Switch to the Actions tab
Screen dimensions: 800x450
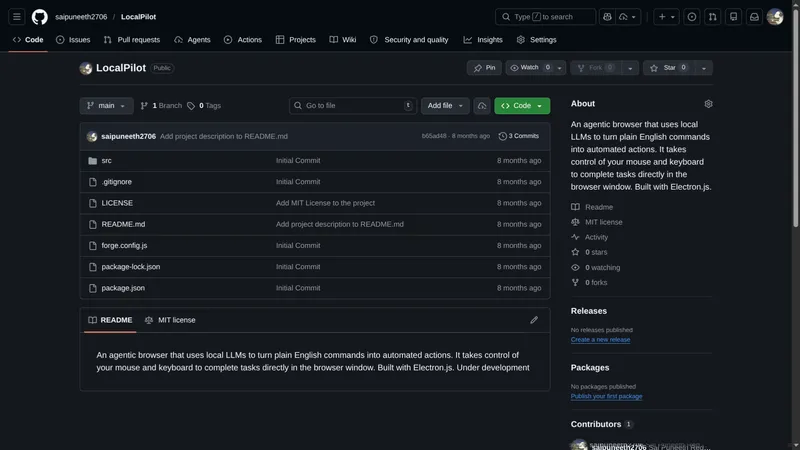243,40
